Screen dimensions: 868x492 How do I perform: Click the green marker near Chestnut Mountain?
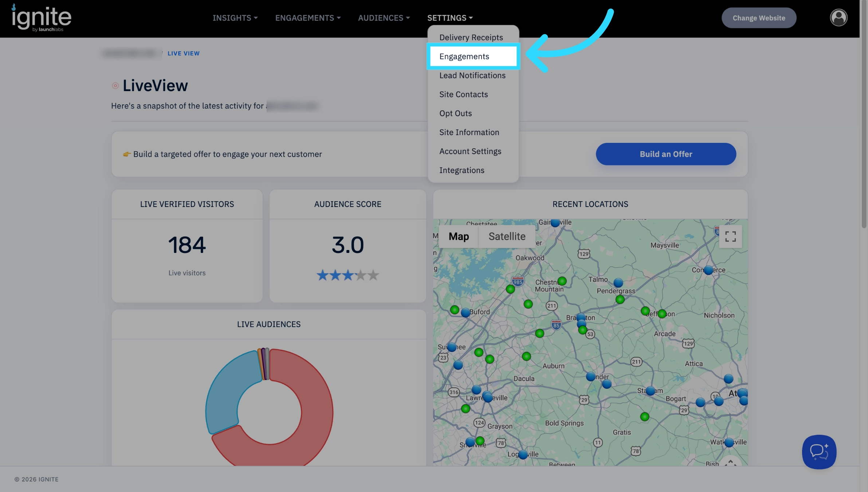pyautogui.click(x=562, y=281)
